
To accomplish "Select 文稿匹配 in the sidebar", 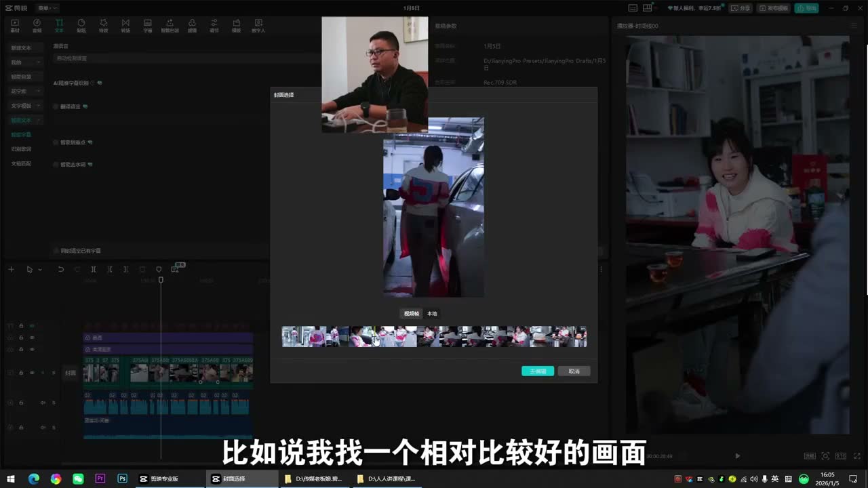I will (x=21, y=163).
